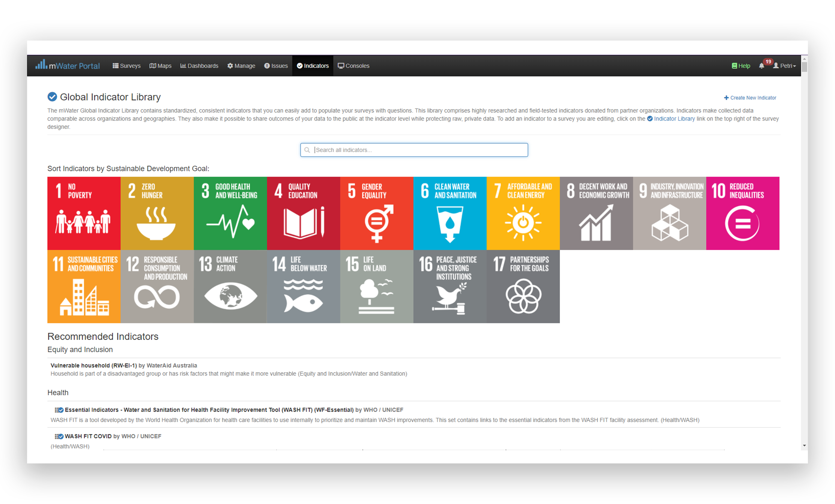Focus the Search all indicators field

[414, 150]
